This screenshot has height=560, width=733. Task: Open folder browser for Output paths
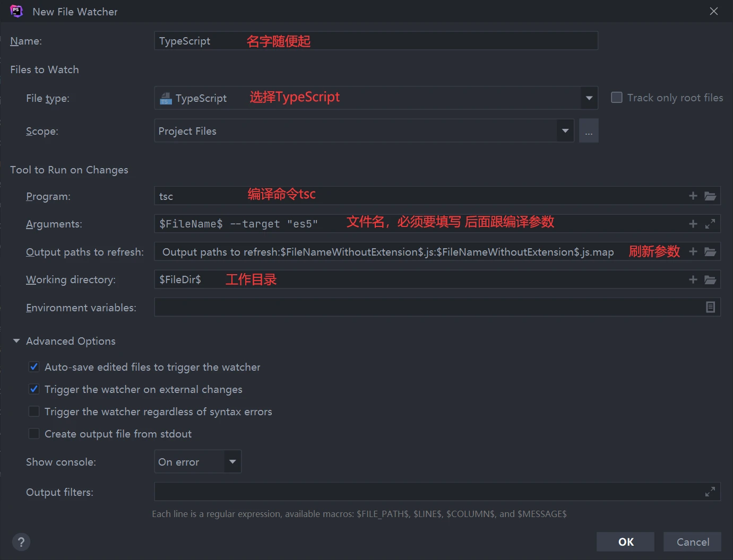(710, 251)
